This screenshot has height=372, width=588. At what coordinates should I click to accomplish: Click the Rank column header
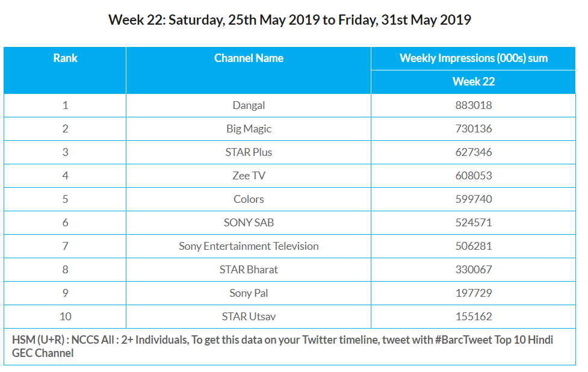[65, 58]
